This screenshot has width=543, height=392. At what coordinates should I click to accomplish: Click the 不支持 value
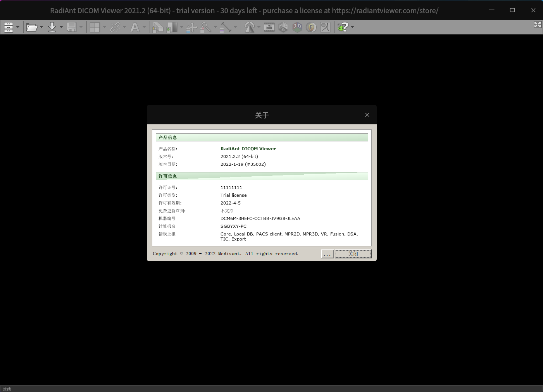coord(227,211)
